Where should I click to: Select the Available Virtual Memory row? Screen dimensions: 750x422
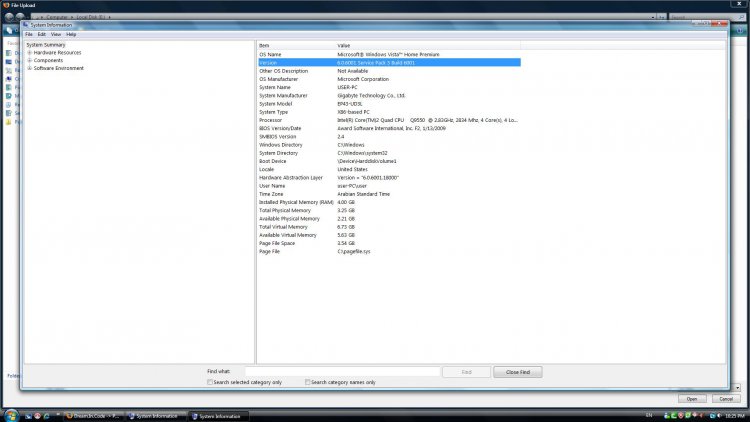[389, 235]
